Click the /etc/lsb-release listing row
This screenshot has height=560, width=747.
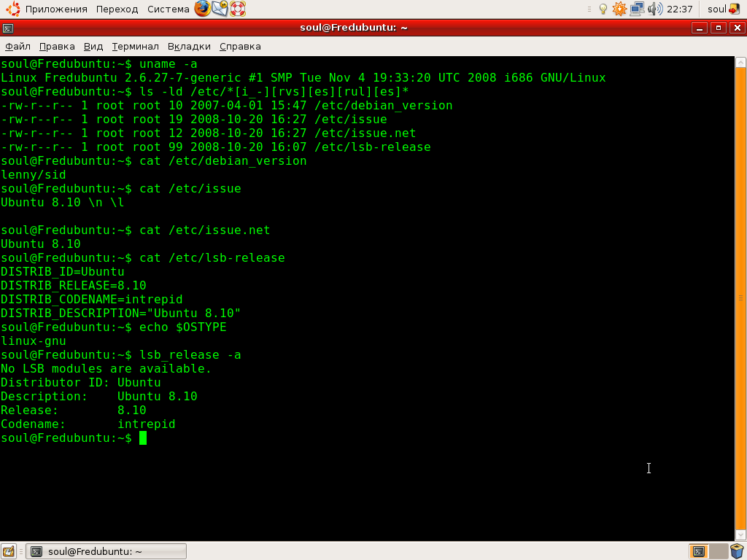216,147
